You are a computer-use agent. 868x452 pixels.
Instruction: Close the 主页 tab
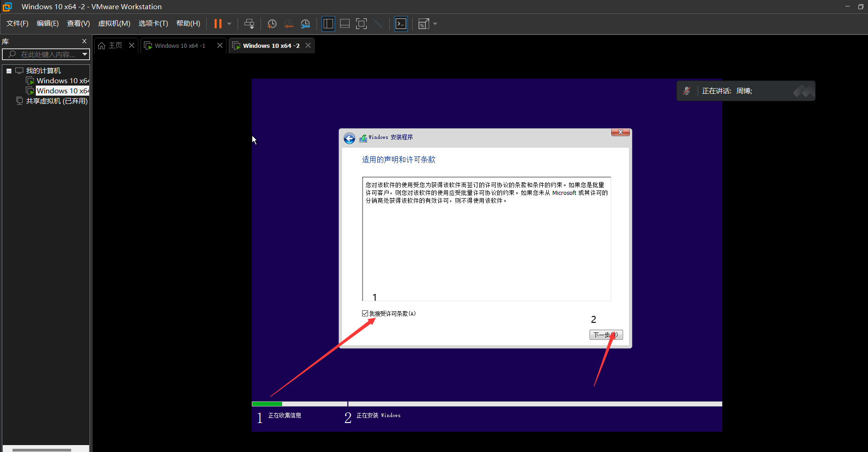coord(131,46)
